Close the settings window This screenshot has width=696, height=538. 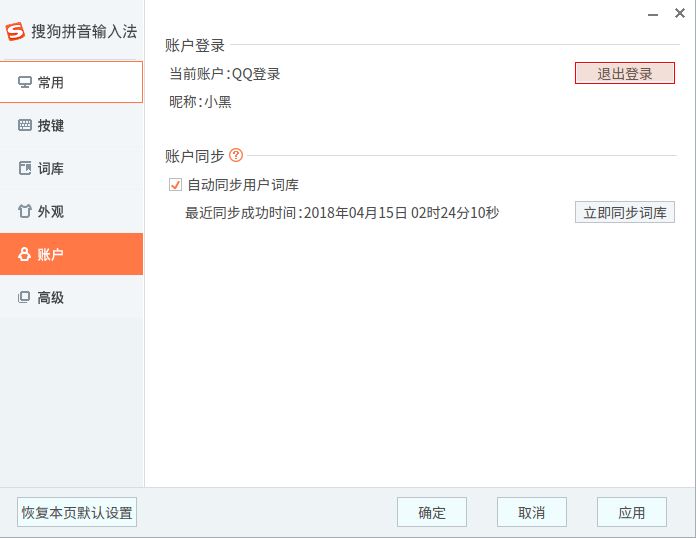(680, 13)
